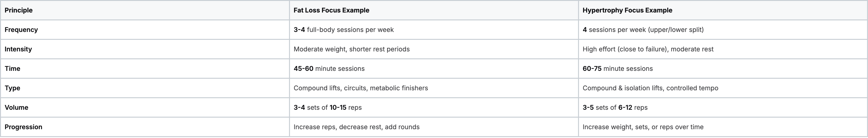The image size is (868, 138).
Task: Click the '60-75 minute sessions' cell
Action: [617, 69]
